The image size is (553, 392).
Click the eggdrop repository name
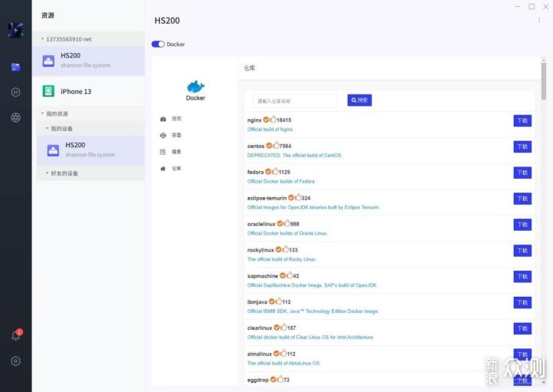click(x=258, y=380)
